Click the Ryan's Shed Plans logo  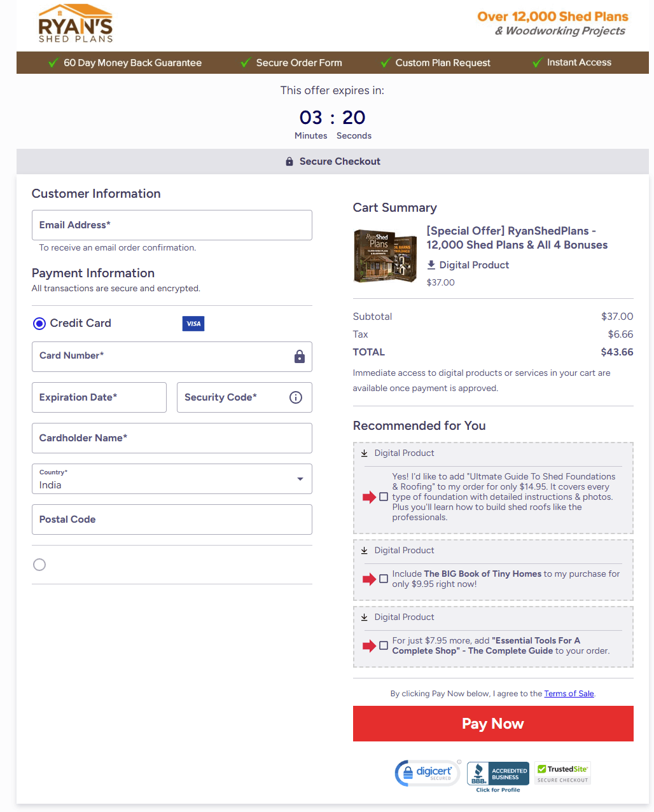pos(76,23)
